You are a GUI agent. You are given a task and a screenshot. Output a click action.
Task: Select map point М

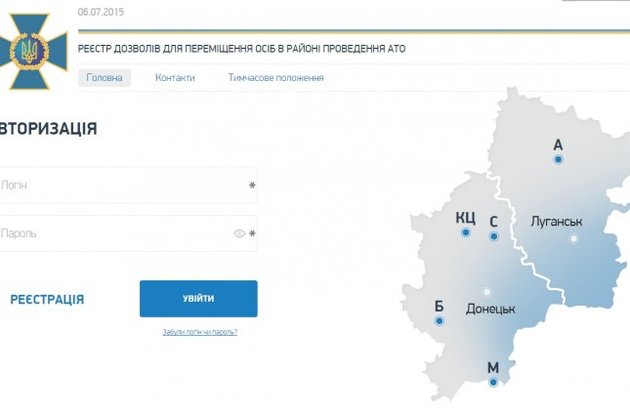point(493,382)
